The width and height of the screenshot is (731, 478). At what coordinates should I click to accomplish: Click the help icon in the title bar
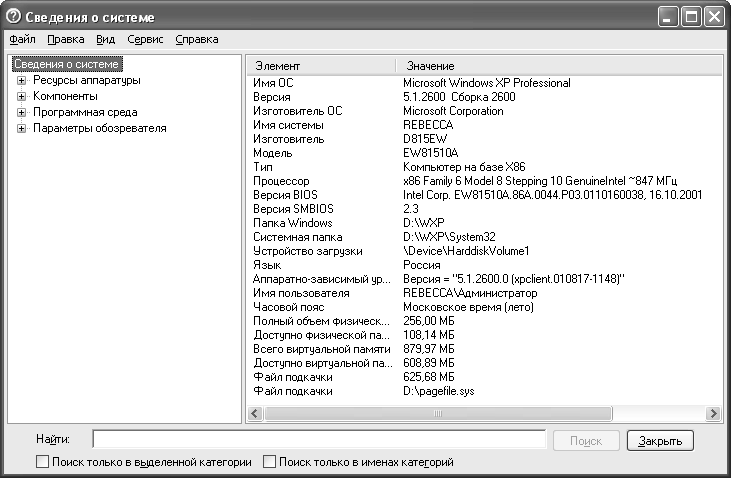(x=14, y=17)
